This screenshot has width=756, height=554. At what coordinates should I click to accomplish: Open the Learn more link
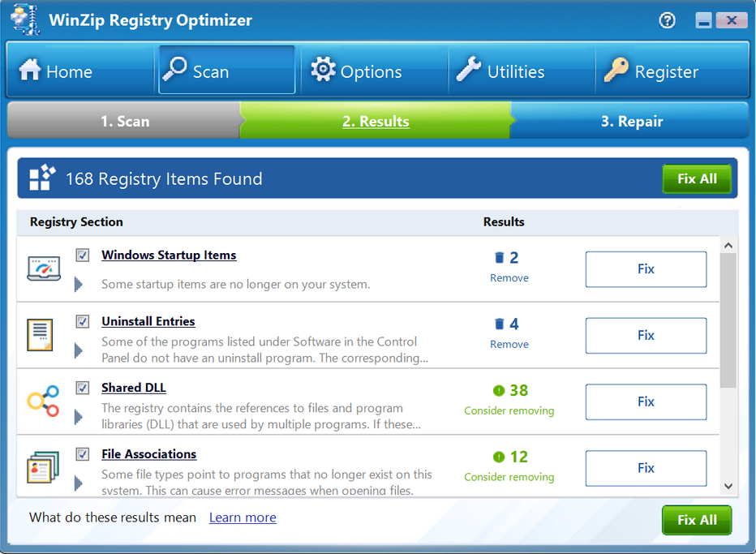[x=243, y=517]
